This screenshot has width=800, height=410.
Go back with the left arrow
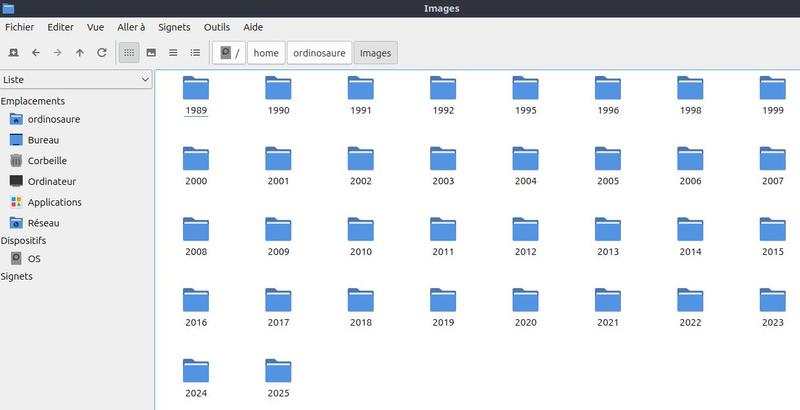(x=36, y=52)
